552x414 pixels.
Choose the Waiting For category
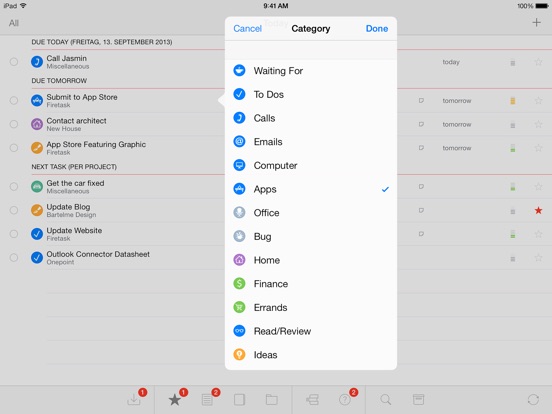311,71
